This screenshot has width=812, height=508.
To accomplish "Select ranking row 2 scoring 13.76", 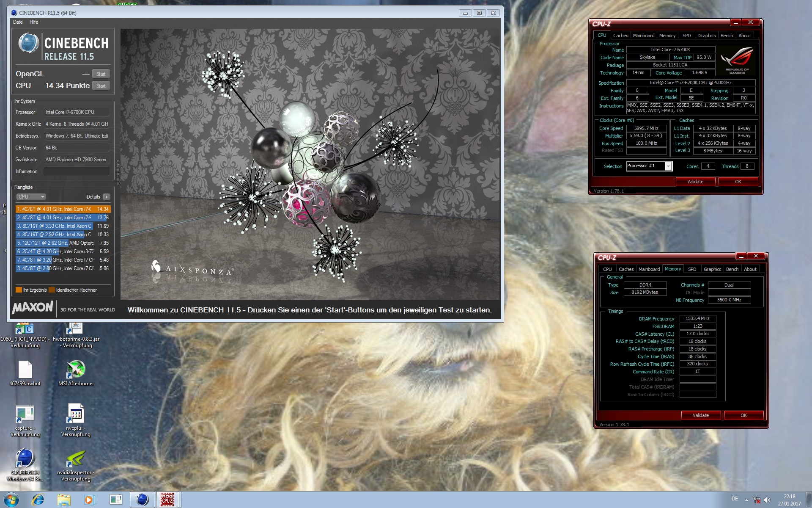I will click(x=63, y=218).
